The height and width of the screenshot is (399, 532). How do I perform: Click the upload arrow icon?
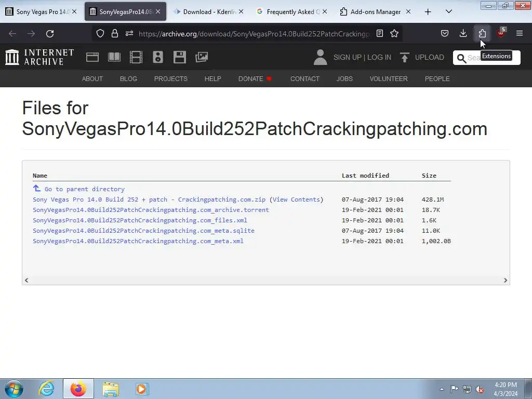(404, 57)
